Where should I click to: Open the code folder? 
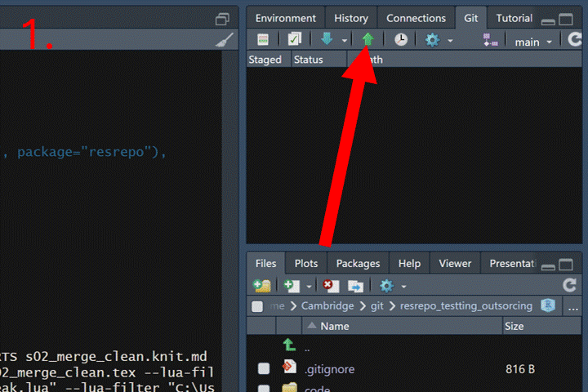click(317, 389)
